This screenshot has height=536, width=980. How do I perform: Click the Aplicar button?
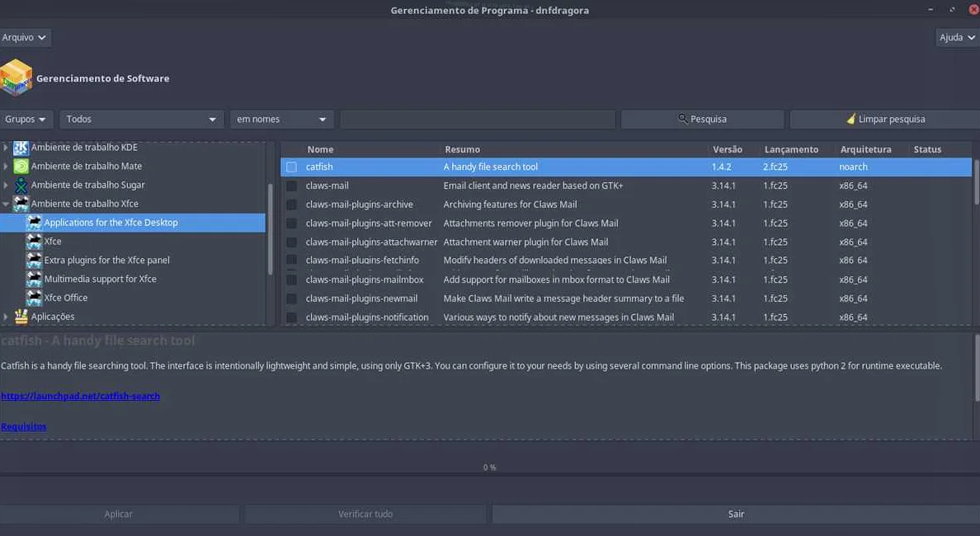coord(119,514)
